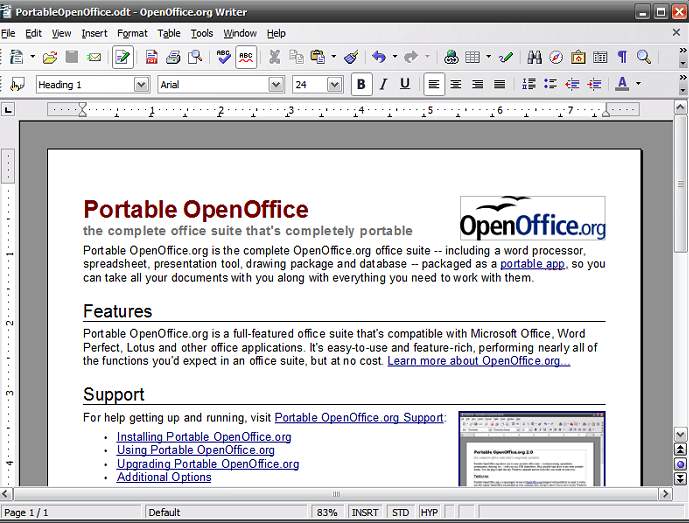The image size is (689, 523).
Task: Toggle Edit File mode button
Action: pos(123,57)
